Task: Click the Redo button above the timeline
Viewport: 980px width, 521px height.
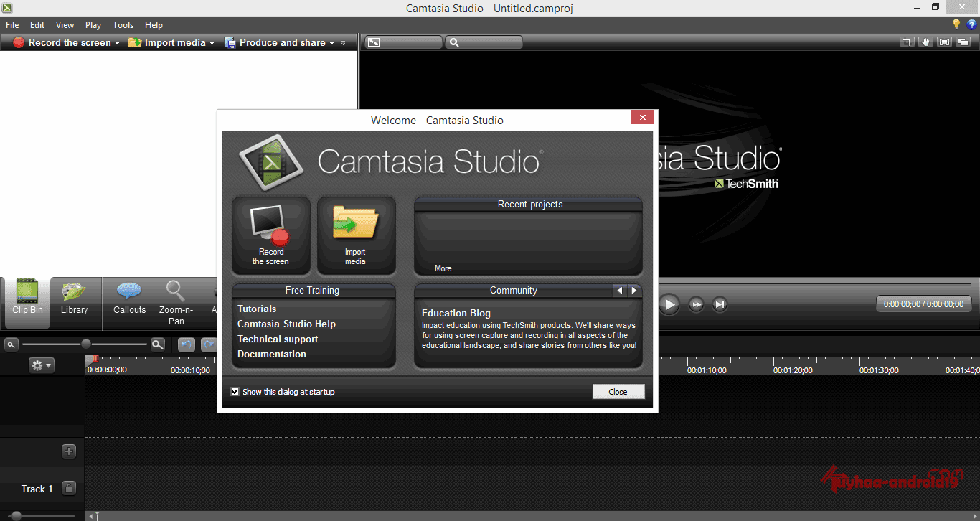Action: (x=209, y=344)
